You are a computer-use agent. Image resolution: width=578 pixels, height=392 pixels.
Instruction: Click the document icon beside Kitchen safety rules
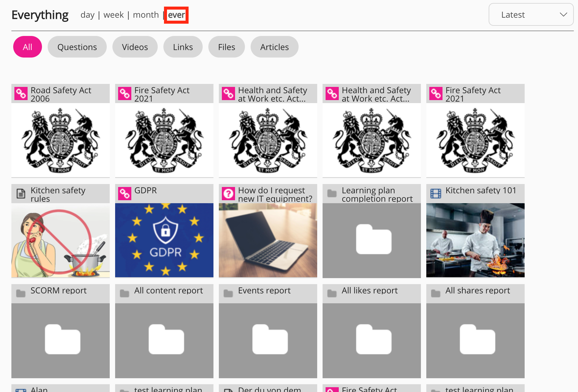(x=21, y=194)
